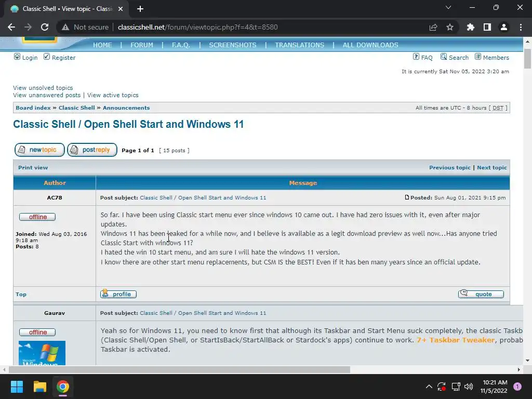This screenshot has height=399, width=532.
Task: Open the volume control in tray
Action: (x=469, y=387)
